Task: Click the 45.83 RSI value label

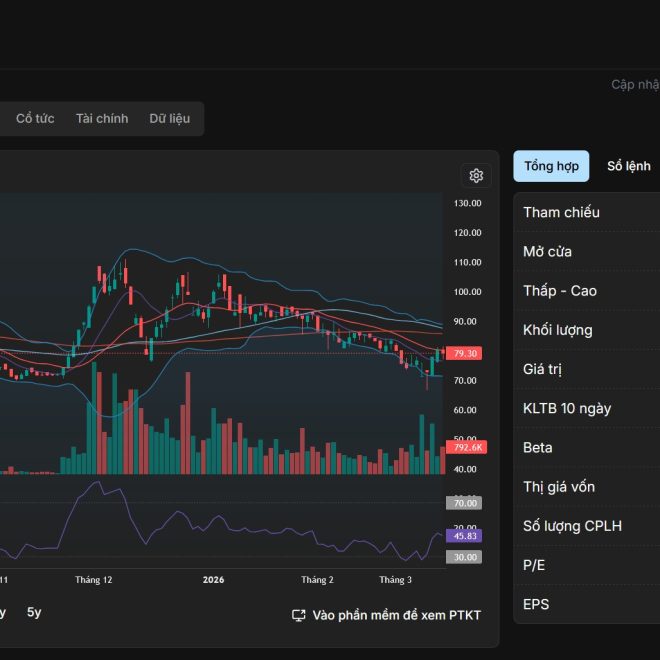Action: [x=464, y=536]
